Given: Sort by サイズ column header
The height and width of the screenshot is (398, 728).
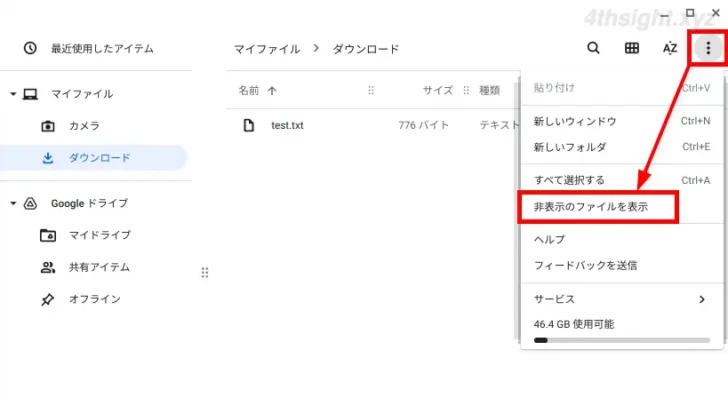Looking at the screenshot, I should [438, 91].
